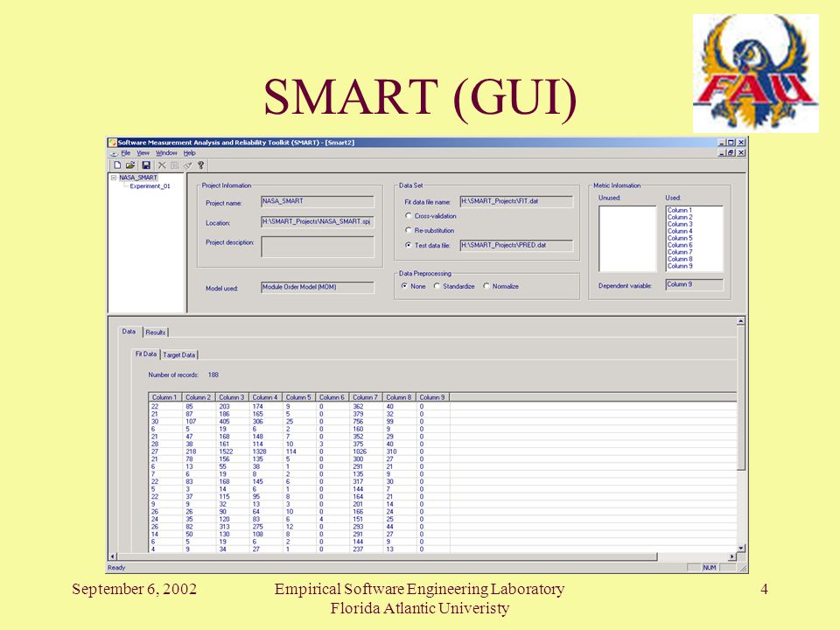Viewport: 840px width, 630px height.
Task: Click the document system icon beside File menu
Action: (x=114, y=153)
